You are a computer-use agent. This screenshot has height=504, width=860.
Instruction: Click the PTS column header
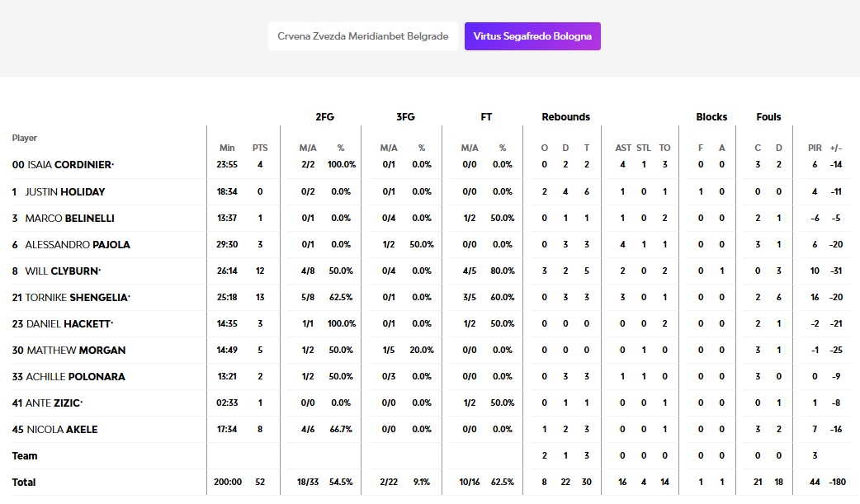tap(260, 148)
